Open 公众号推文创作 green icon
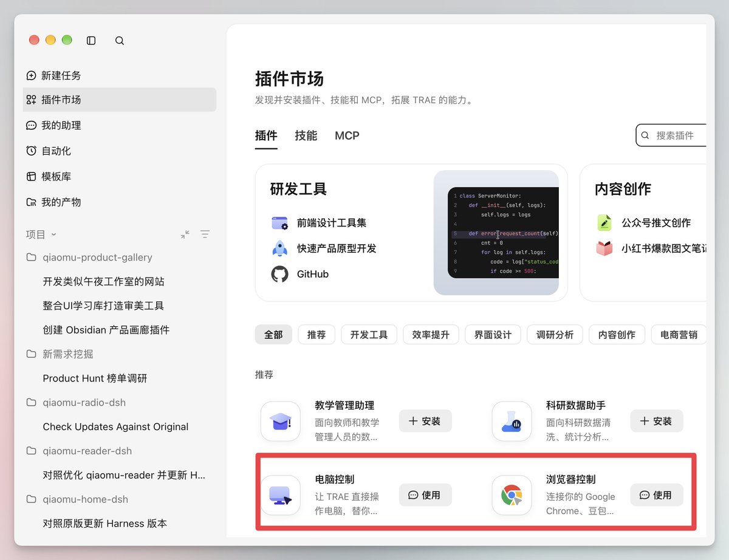 click(604, 223)
